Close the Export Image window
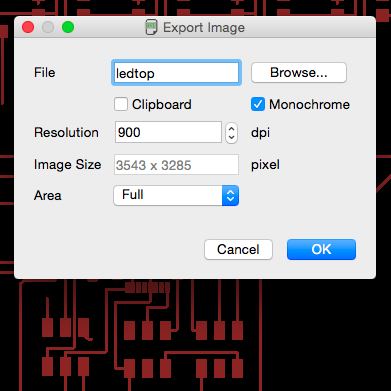 tap(28, 27)
